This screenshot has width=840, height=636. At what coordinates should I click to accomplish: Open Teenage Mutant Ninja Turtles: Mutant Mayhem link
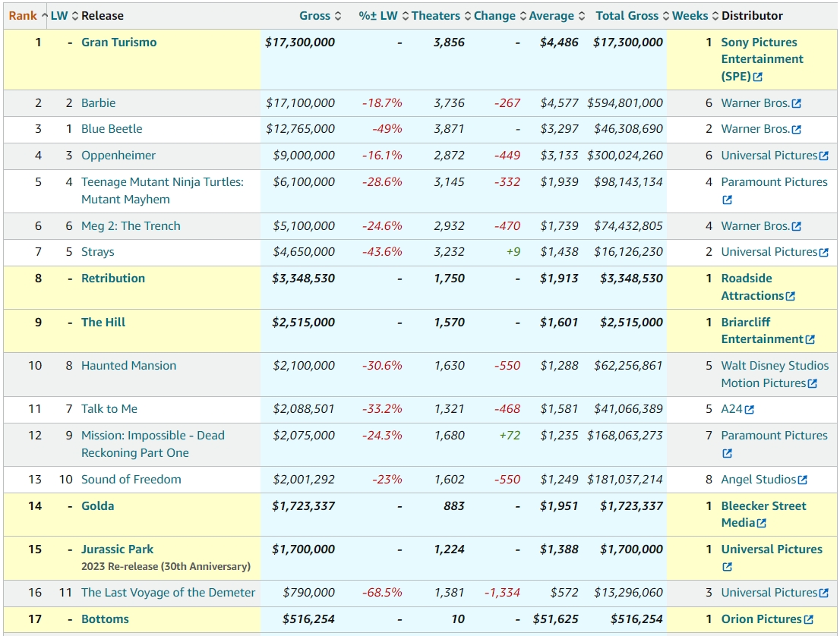point(163,190)
